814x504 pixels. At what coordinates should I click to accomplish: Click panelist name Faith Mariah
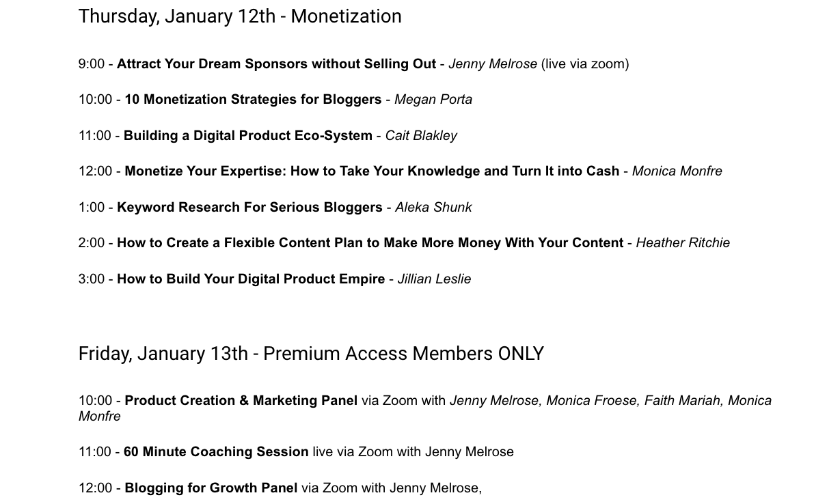tap(682, 401)
